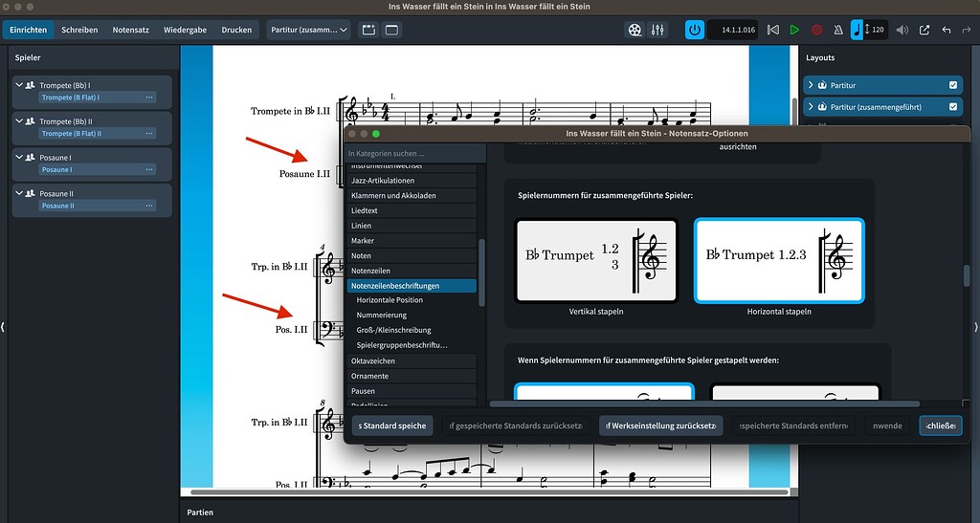Switch to Schreiben mode
The image size is (980, 523).
[79, 30]
